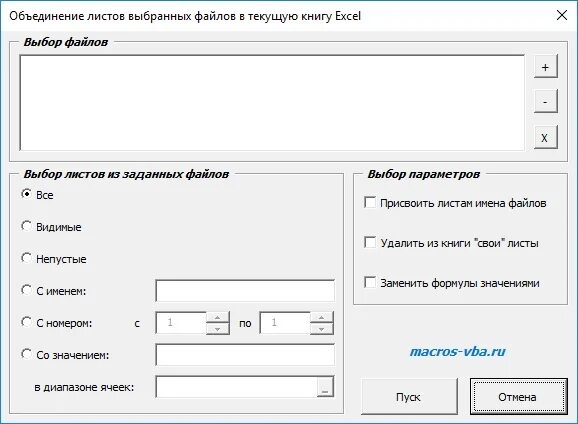
Task: Click inside the file selection list box
Action: [272, 103]
